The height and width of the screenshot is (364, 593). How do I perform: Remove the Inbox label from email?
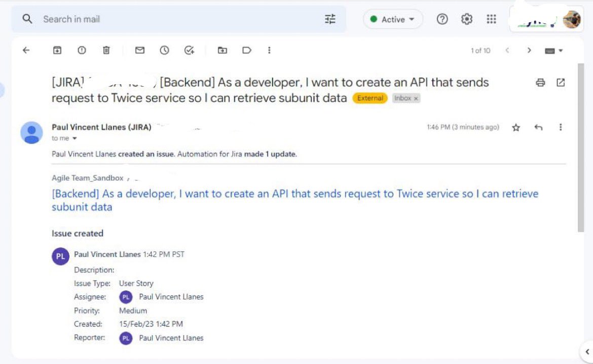[416, 98]
